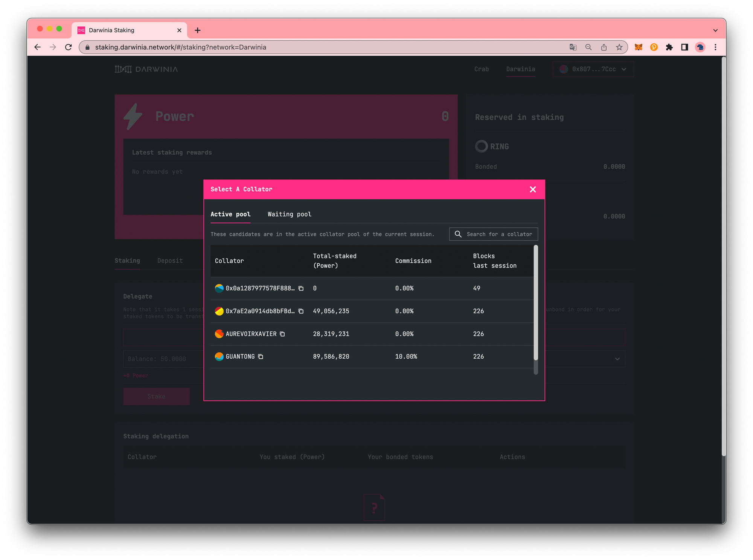This screenshot has height=560, width=753.
Task: Click the Google Translate icon in address bar
Action: [x=573, y=47]
